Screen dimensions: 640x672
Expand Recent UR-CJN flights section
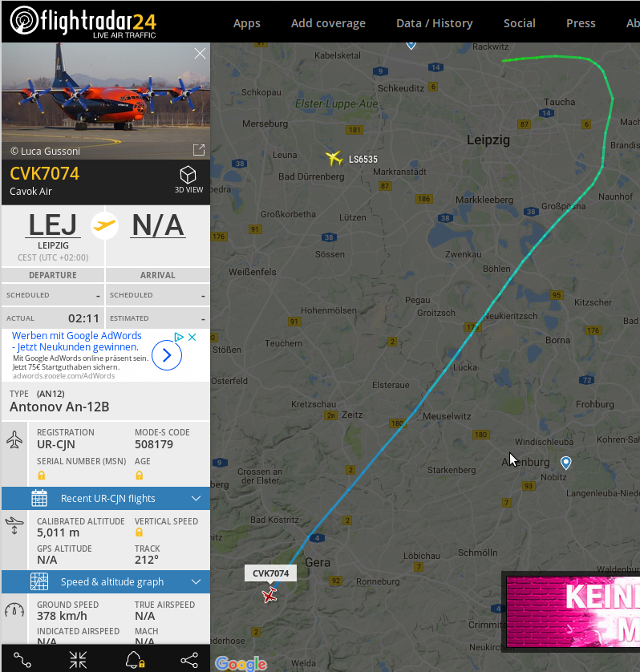click(x=106, y=499)
